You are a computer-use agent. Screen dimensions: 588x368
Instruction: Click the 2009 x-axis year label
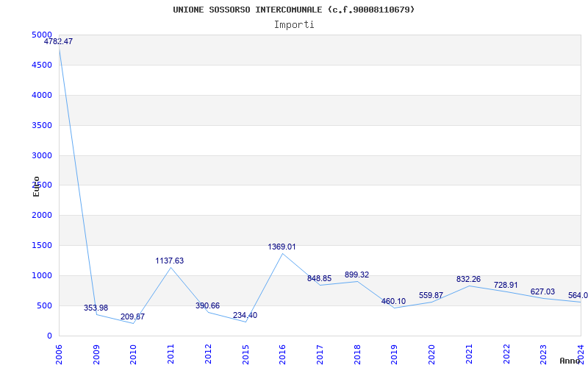96,355
